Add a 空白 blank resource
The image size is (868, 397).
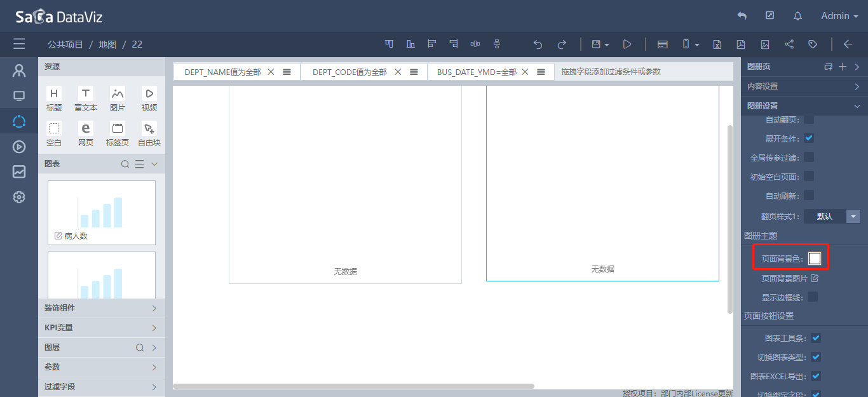(54, 134)
